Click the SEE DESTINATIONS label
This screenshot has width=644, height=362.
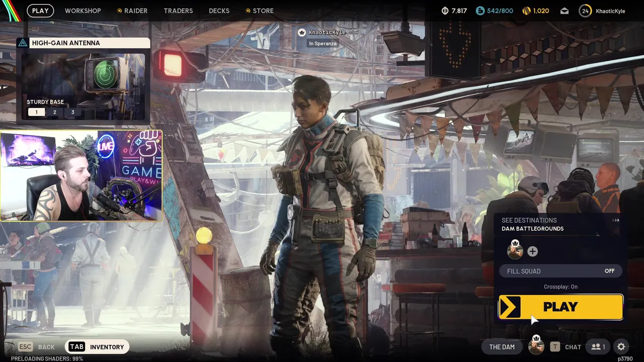529,220
